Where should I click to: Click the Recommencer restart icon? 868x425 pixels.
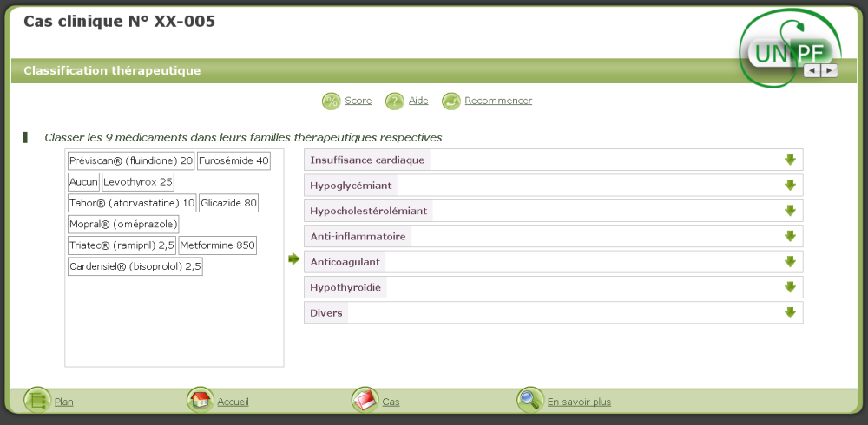point(450,101)
